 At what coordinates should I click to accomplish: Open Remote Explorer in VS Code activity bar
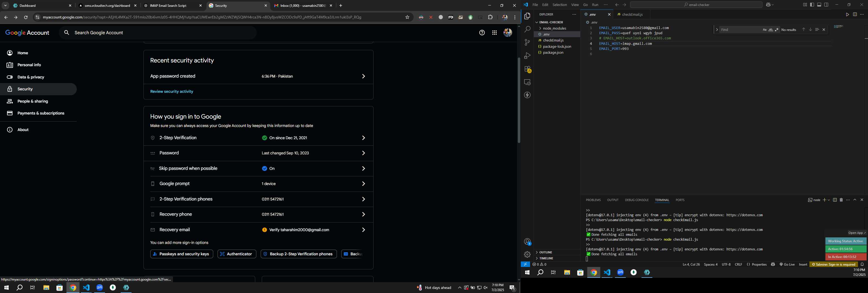point(527,82)
